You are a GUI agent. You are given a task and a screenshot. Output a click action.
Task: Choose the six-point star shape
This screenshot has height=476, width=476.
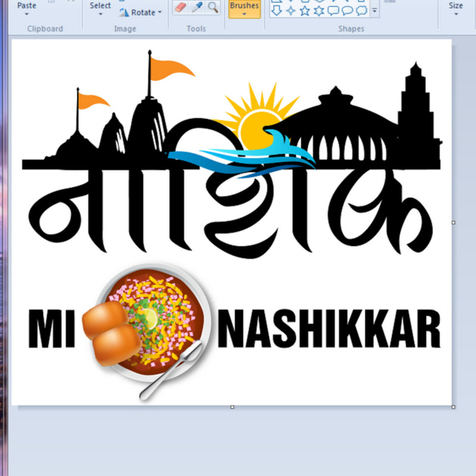point(320,10)
